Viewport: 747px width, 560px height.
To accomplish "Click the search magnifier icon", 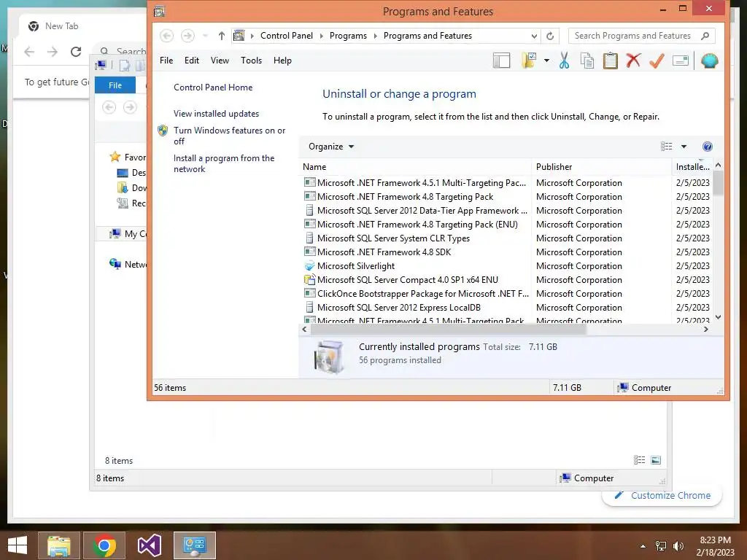I will point(705,36).
